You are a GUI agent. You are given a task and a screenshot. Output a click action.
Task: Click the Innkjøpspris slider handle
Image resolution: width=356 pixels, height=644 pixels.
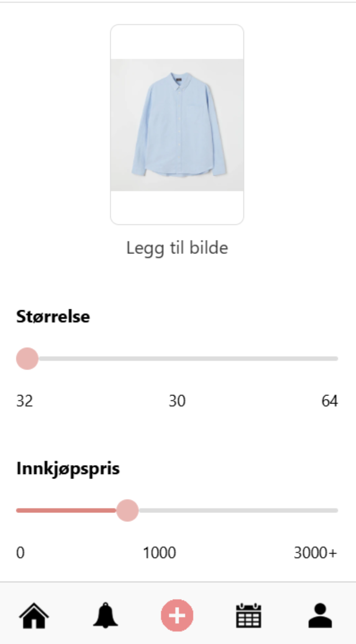tap(127, 510)
